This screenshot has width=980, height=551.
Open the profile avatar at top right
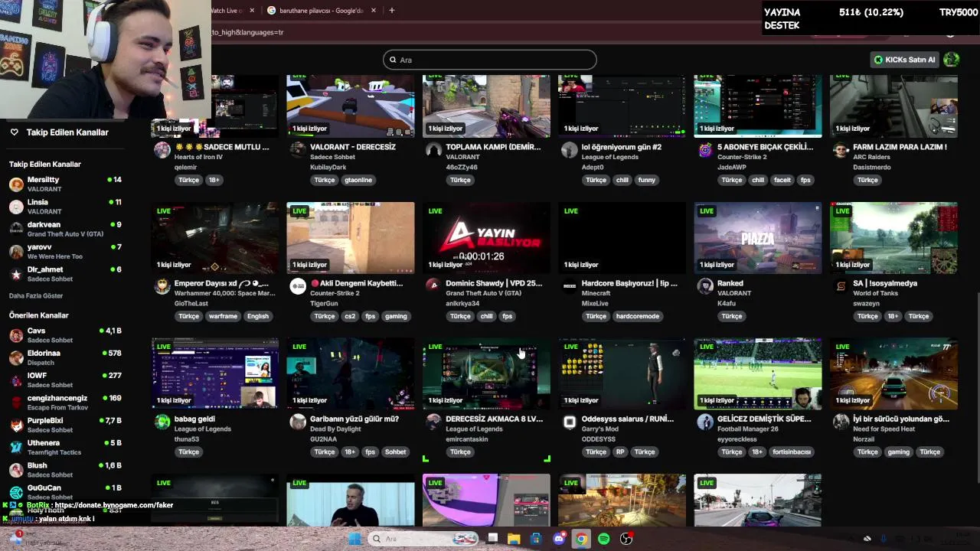click(x=952, y=60)
